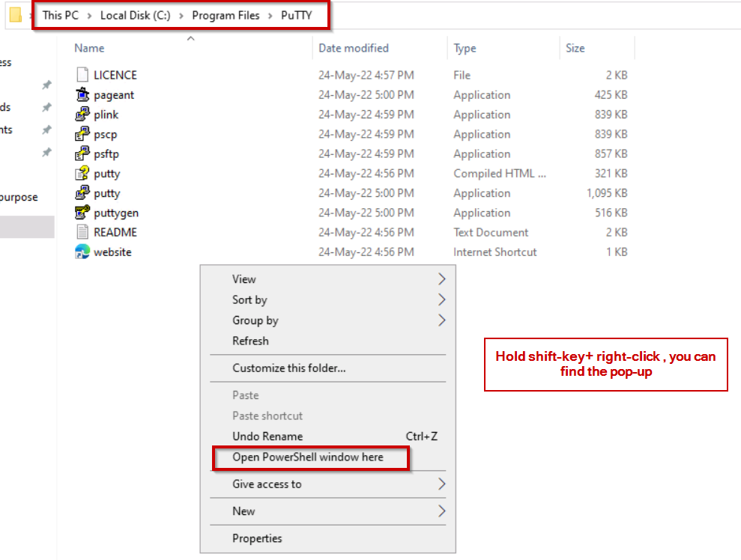Click the 1 KB size cell
741x560 pixels.
(x=617, y=252)
